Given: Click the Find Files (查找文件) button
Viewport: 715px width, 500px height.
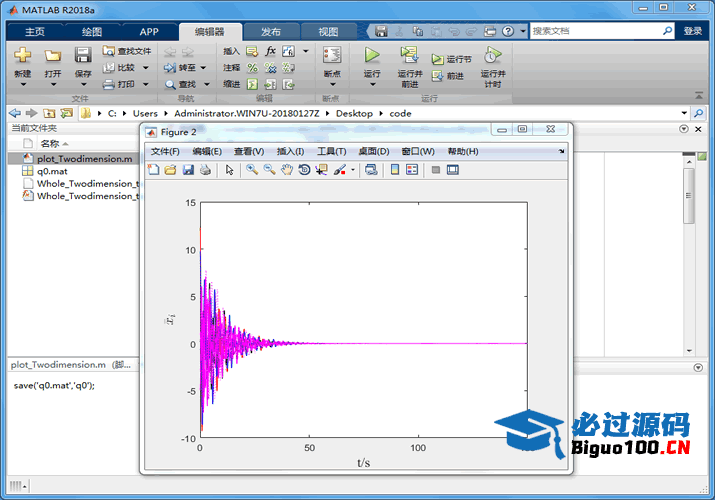Looking at the screenshot, I should point(126,51).
